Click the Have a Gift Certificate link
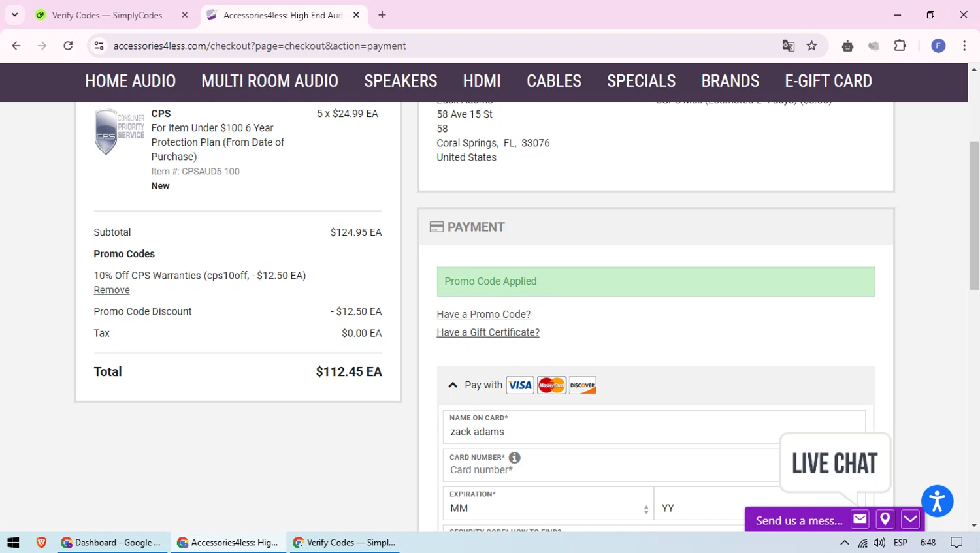Viewport: 980px width, 553px height. pos(488,332)
